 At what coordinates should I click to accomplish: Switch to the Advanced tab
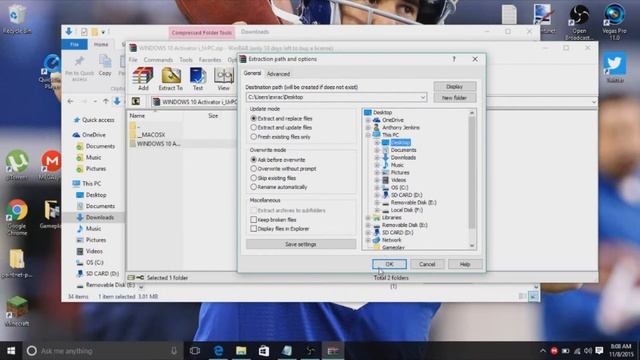pos(278,74)
